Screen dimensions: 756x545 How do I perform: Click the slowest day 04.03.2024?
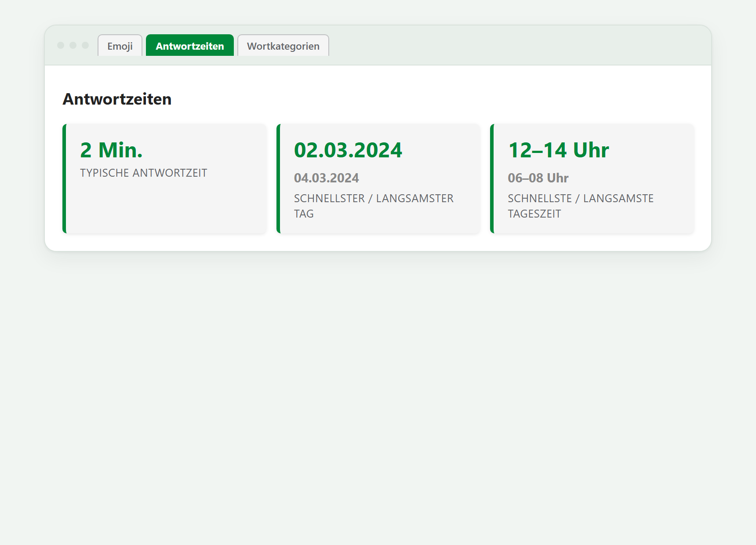tap(327, 178)
